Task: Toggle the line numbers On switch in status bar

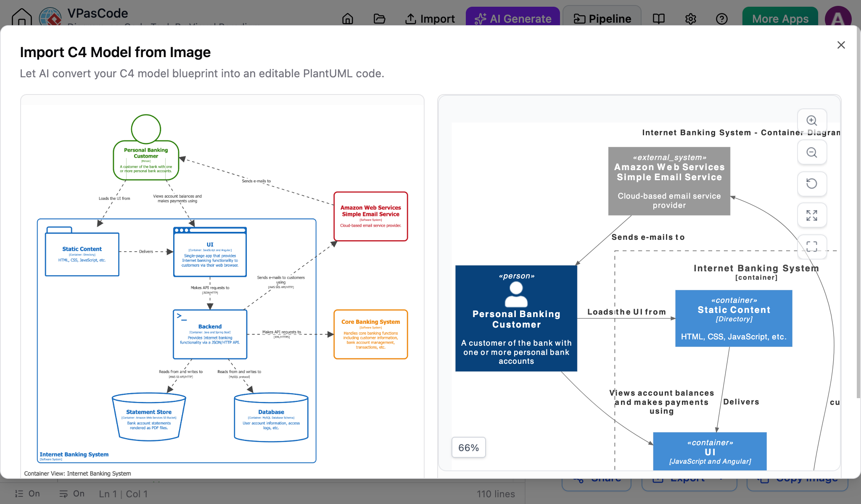Action: tap(27, 494)
